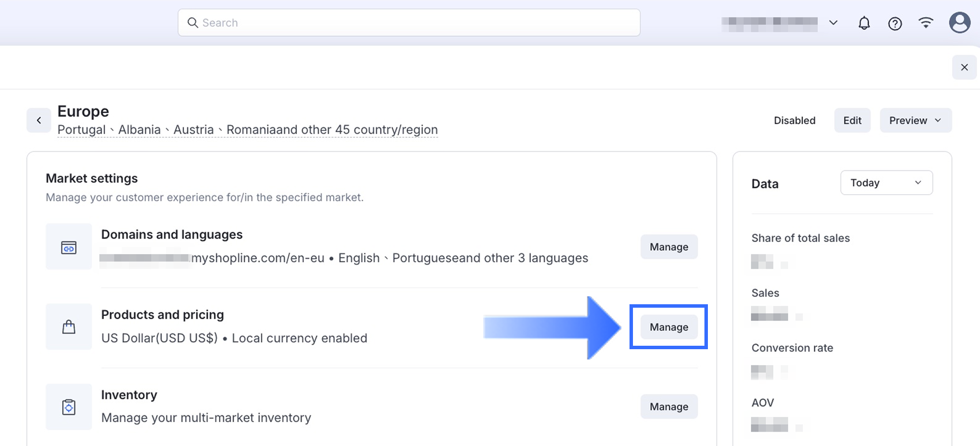Click the Disabled status label

tap(794, 120)
